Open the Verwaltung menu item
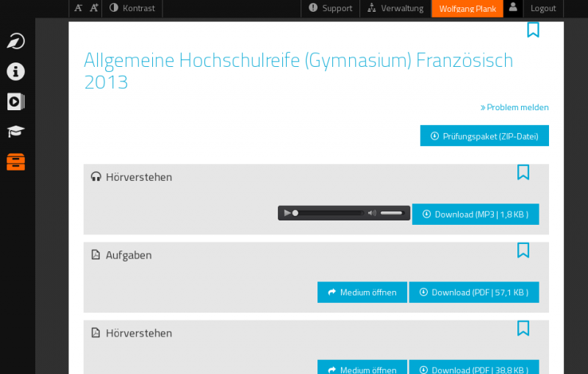The image size is (588, 374). pyautogui.click(x=395, y=8)
